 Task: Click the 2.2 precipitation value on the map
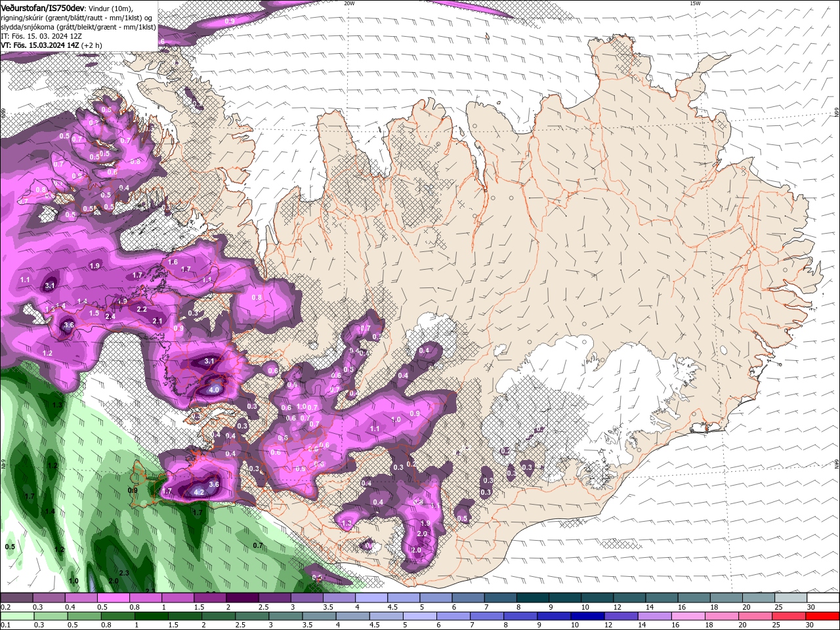pos(142,309)
